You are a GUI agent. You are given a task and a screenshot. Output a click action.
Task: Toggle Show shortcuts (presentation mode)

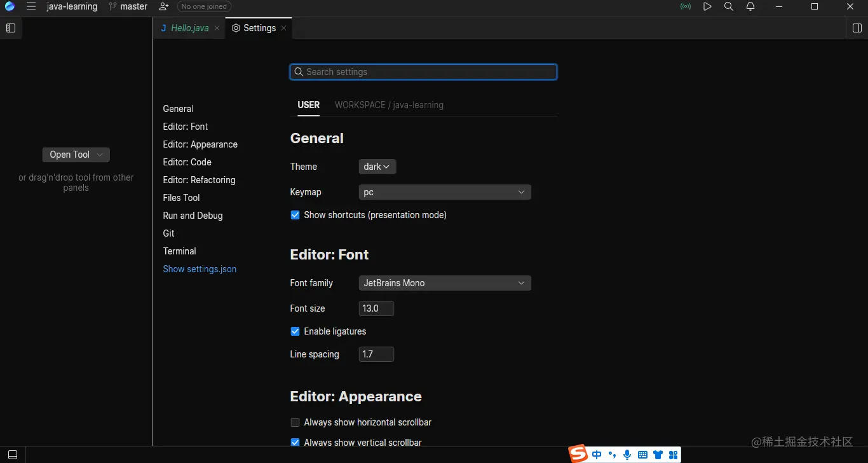(x=295, y=215)
